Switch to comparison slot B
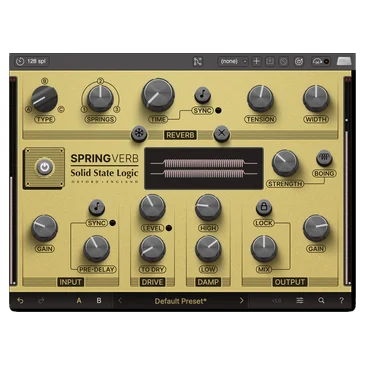This screenshot has width=365, height=365. pyautogui.click(x=99, y=301)
